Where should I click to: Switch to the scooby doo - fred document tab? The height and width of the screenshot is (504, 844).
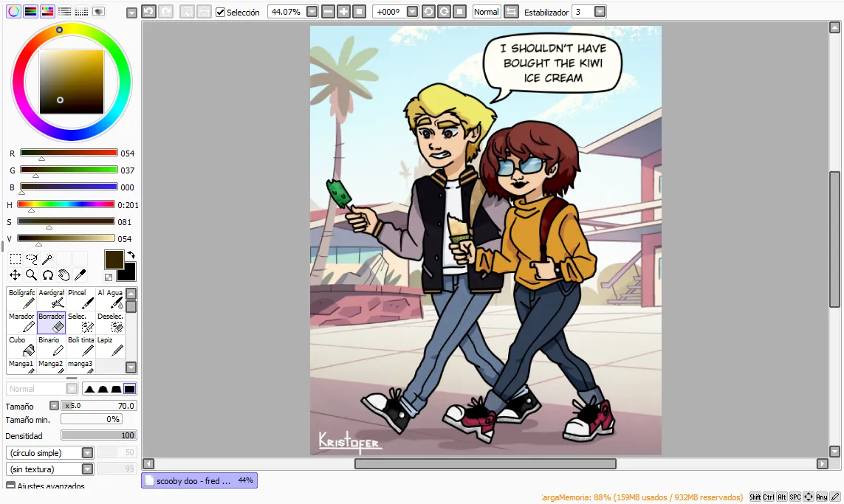pyautogui.click(x=199, y=481)
